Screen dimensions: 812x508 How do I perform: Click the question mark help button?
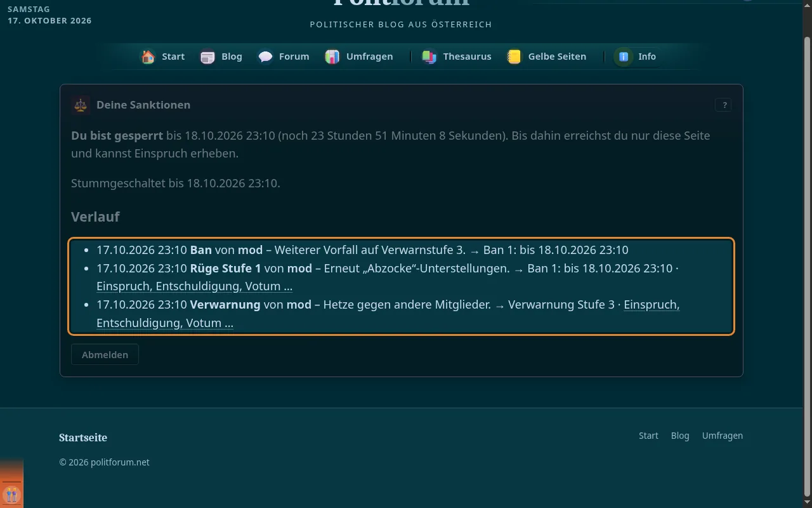point(723,105)
